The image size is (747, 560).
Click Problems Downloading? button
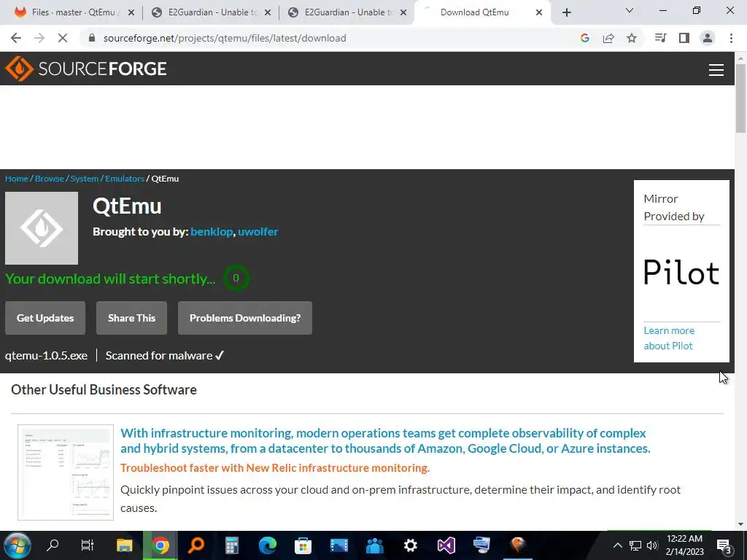coord(245,318)
